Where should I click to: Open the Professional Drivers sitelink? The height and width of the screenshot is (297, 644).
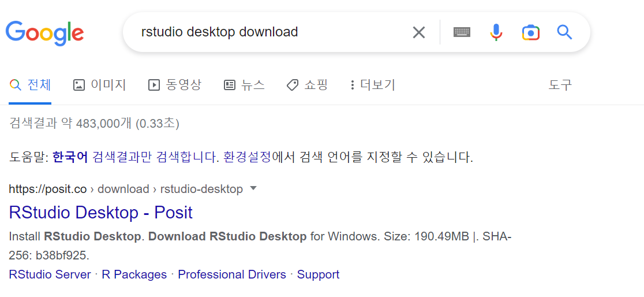pyautogui.click(x=232, y=274)
